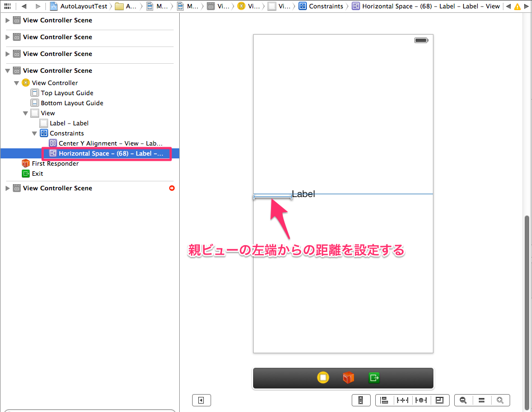The width and height of the screenshot is (532, 412).
Task: Open the Pin constraints tool
Action: (x=403, y=400)
